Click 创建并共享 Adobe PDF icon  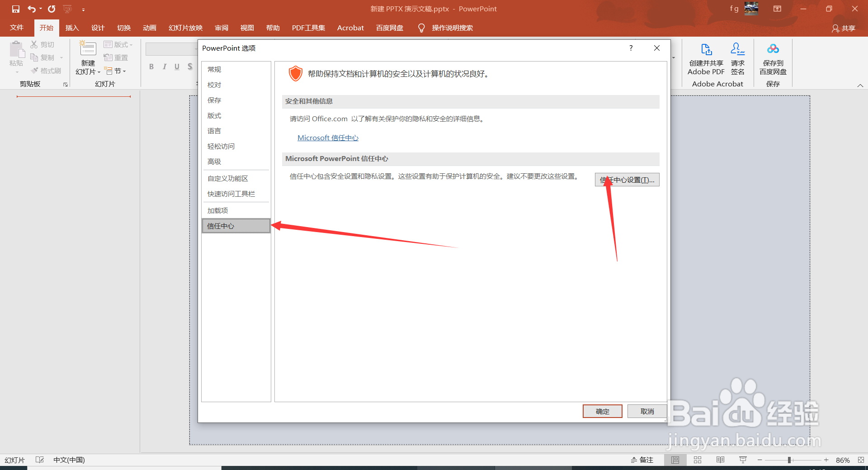pos(706,49)
